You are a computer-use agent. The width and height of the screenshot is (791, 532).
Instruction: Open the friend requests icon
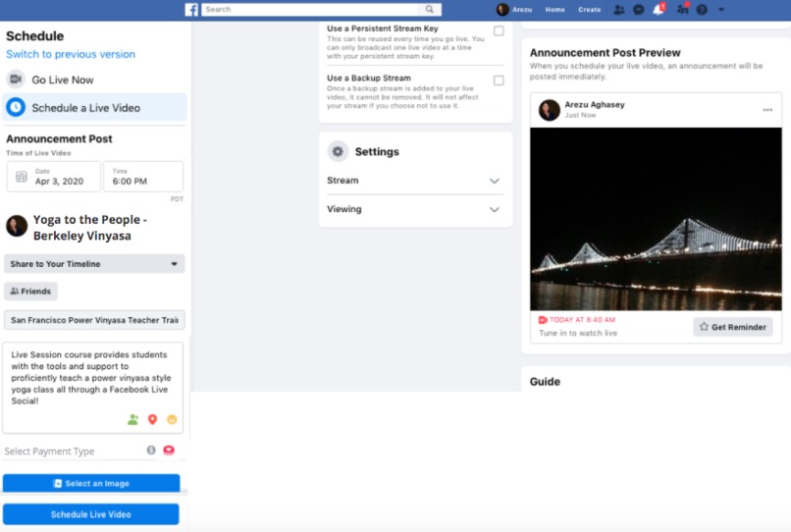(x=618, y=10)
